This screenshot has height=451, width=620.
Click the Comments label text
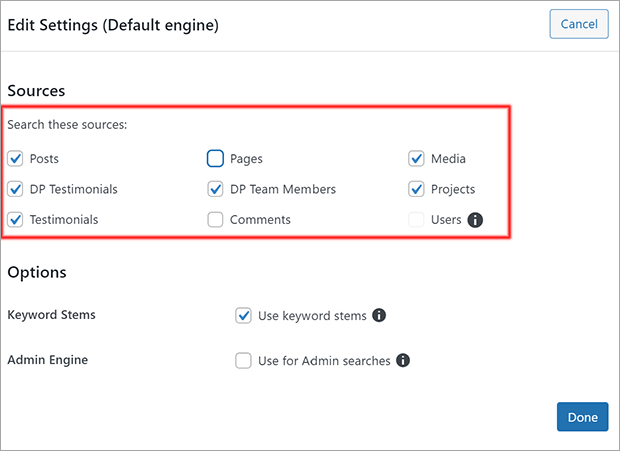click(260, 220)
